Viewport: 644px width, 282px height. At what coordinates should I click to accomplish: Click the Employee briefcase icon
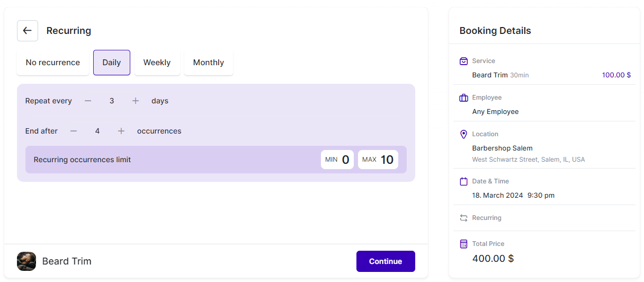tap(464, 98)
